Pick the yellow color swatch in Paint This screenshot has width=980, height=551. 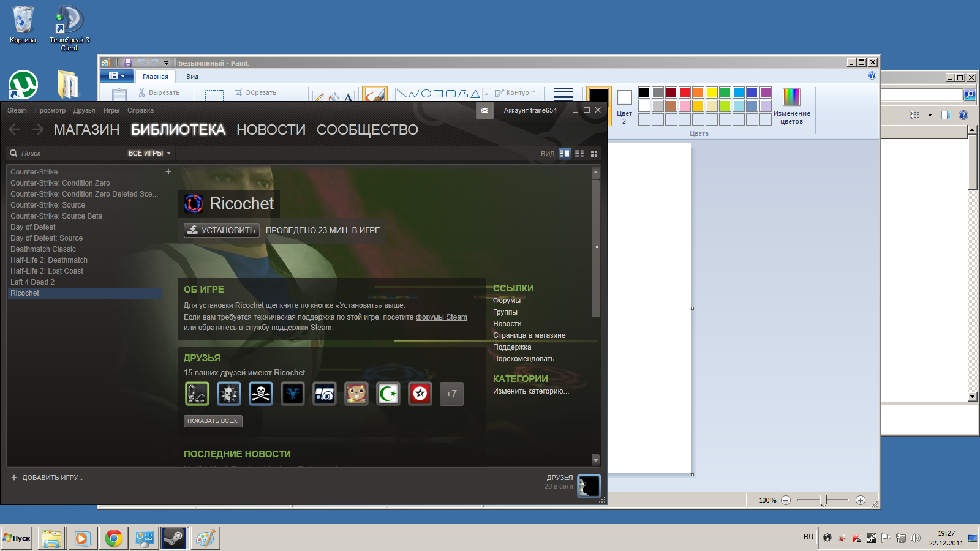(712, 92)
